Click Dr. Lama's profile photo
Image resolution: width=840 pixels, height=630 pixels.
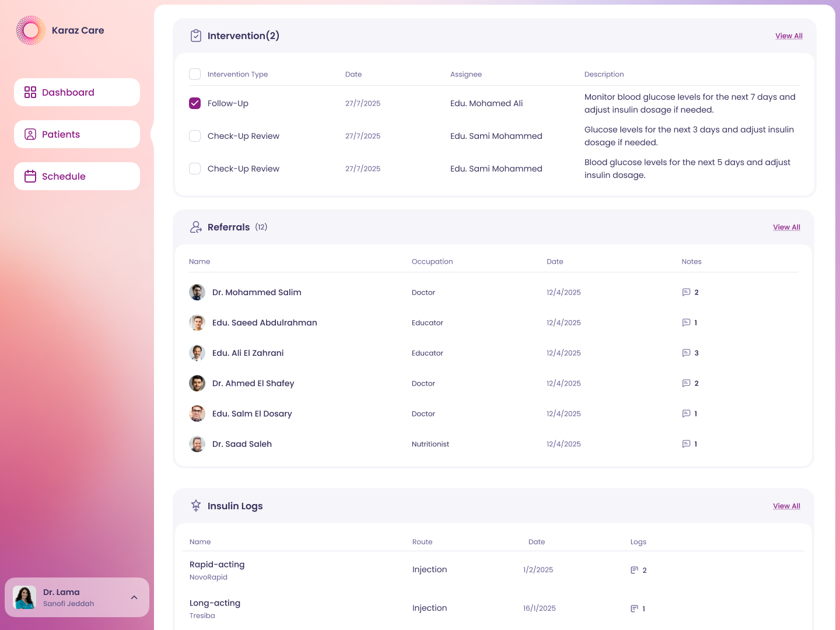[x=24, y=597]
